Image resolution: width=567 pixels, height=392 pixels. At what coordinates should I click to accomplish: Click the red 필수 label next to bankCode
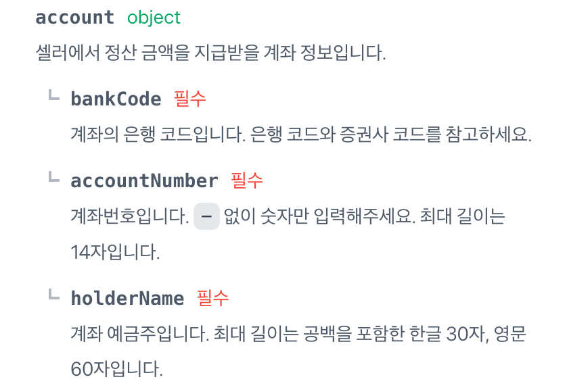[x=189, y=99]
